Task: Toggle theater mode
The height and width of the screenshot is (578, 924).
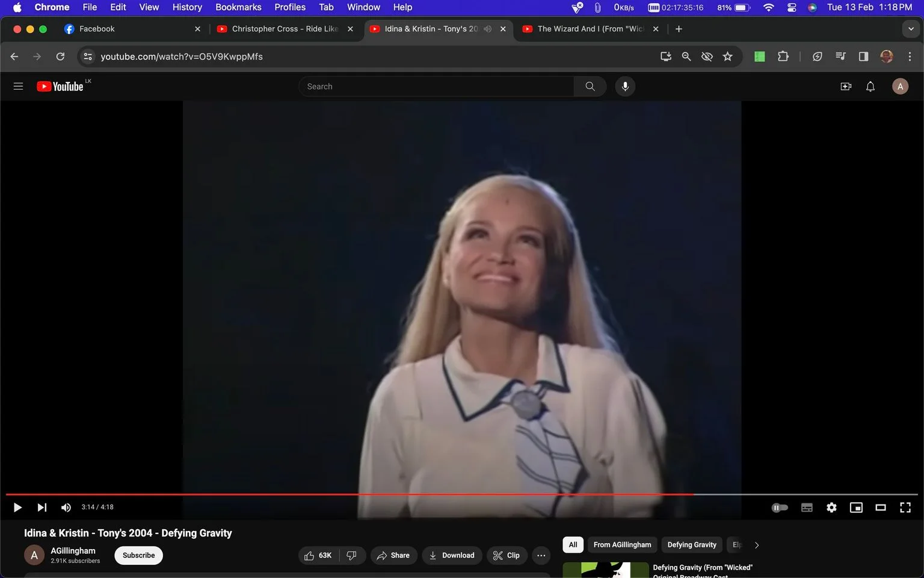Action: 881,508
